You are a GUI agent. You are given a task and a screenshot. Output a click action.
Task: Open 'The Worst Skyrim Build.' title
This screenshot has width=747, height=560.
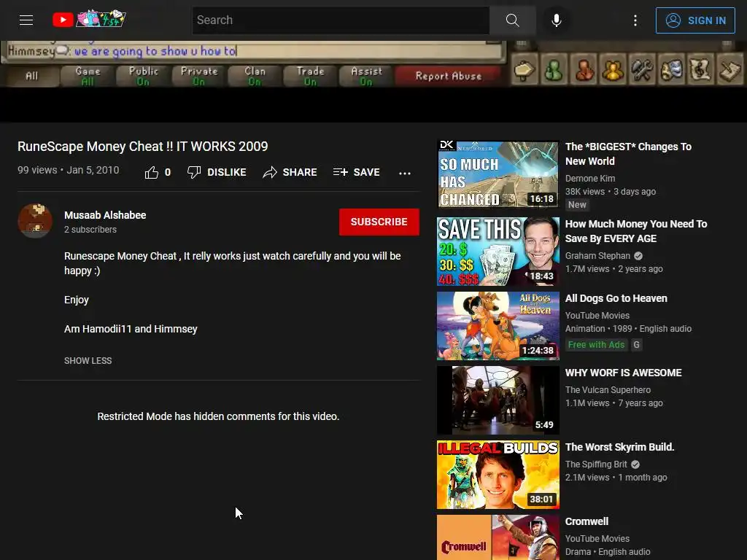click(620, 447)
